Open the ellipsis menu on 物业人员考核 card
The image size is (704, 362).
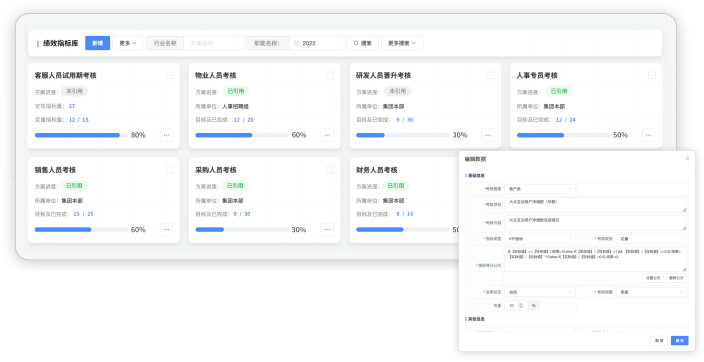pos(327,135)
